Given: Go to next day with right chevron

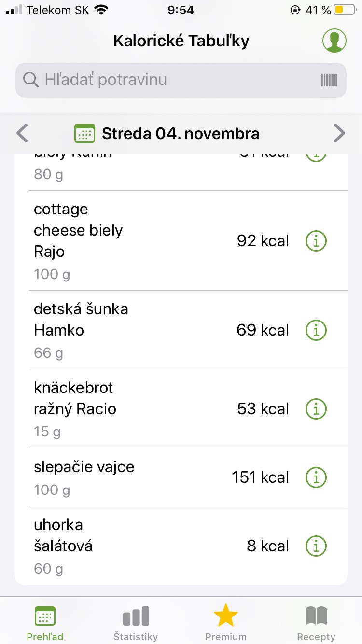Looking at the screenshot, I should [339, 133].
